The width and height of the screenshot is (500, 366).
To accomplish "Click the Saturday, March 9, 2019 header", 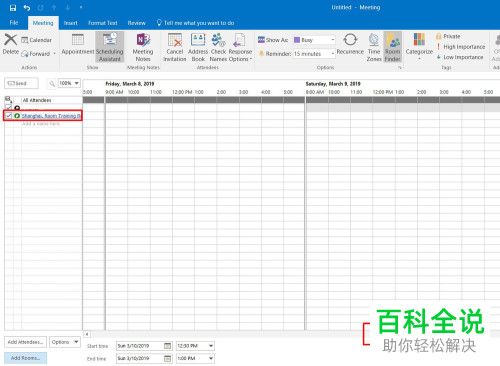I will [333, 84].
